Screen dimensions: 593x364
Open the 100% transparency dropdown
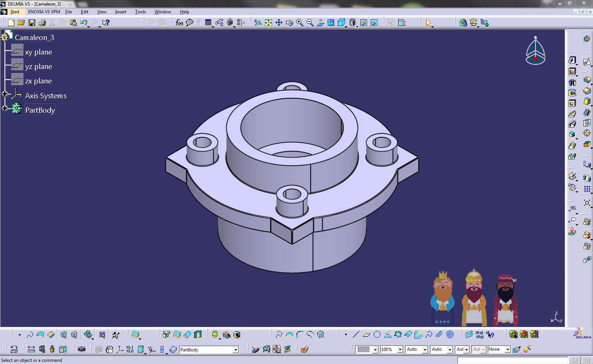(x=400, y=350)
